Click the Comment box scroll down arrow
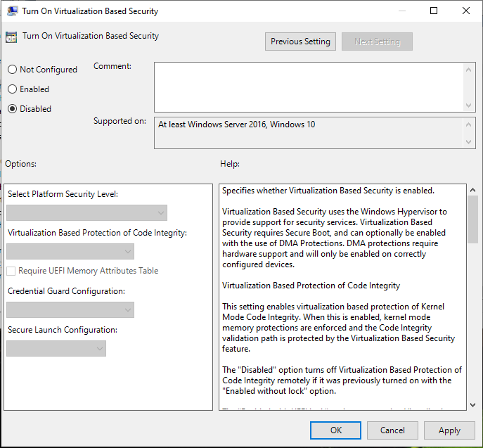 pos(470,105)
